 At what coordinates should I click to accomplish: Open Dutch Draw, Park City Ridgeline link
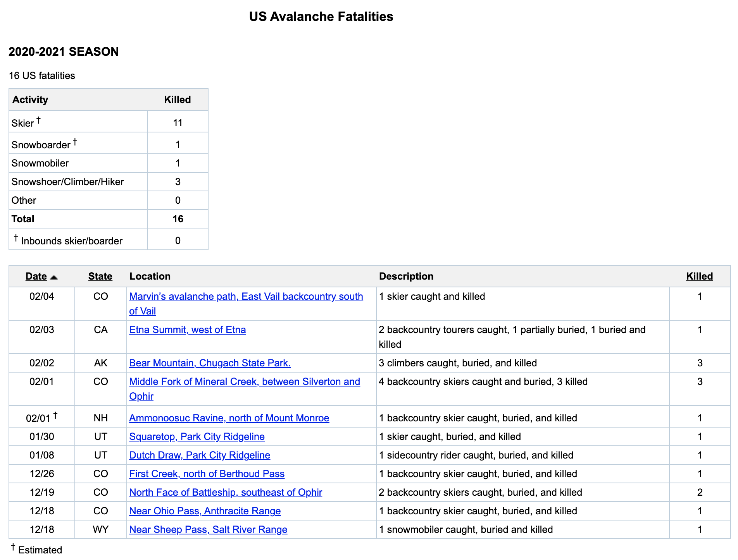(x=200, y=455)
